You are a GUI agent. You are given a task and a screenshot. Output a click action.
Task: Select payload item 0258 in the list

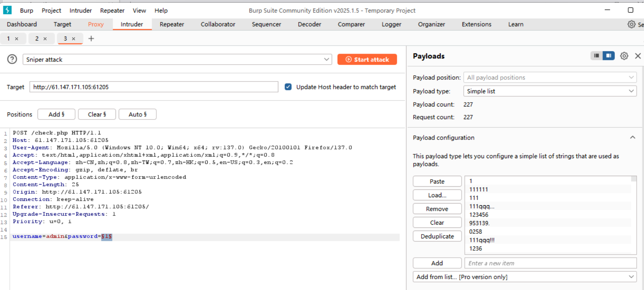tap(548, 232)
